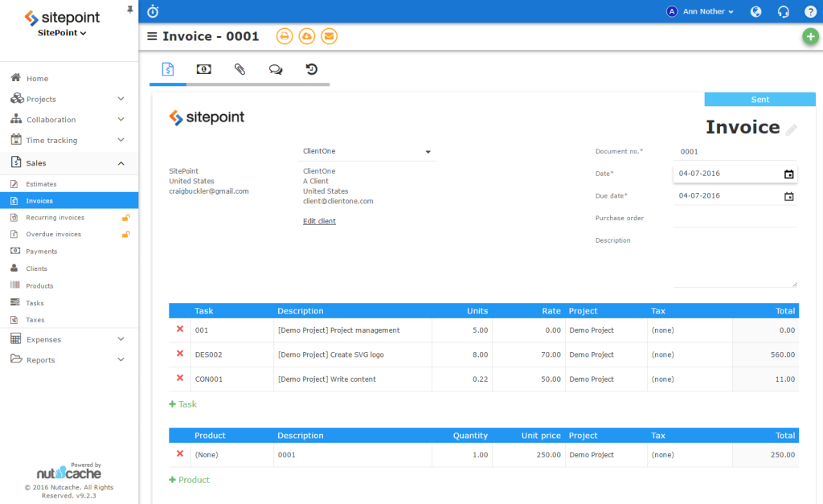Screen dimensions: 823x504
Task: Open Estimates in the sidebar
Action: (x=41, y=184)
